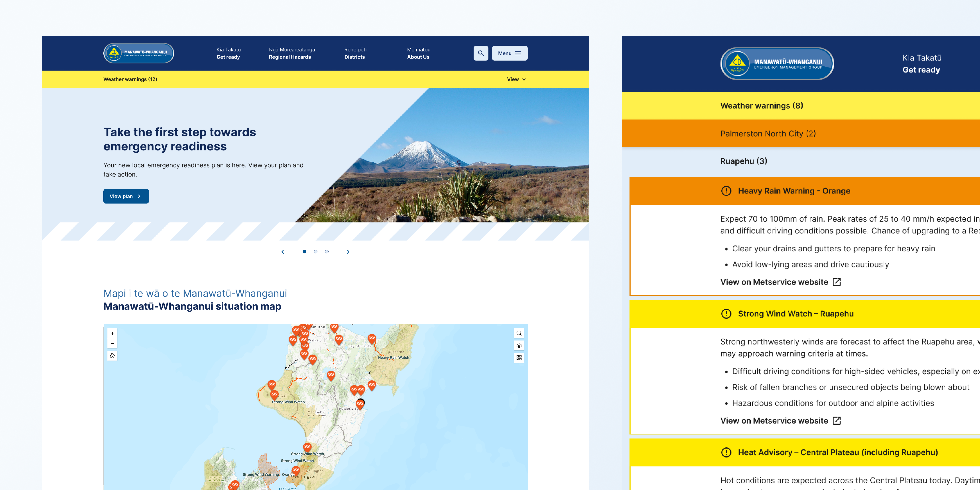Click the search magnifier button in header
This screenshot has height=490, width=980.
[x=481, y=53]
